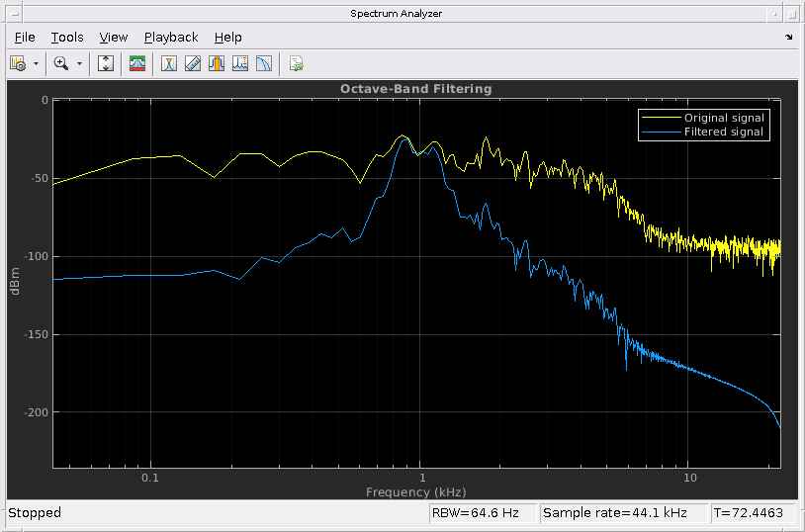Expand the spectrum settings dropdown arrow

point(36,64)
